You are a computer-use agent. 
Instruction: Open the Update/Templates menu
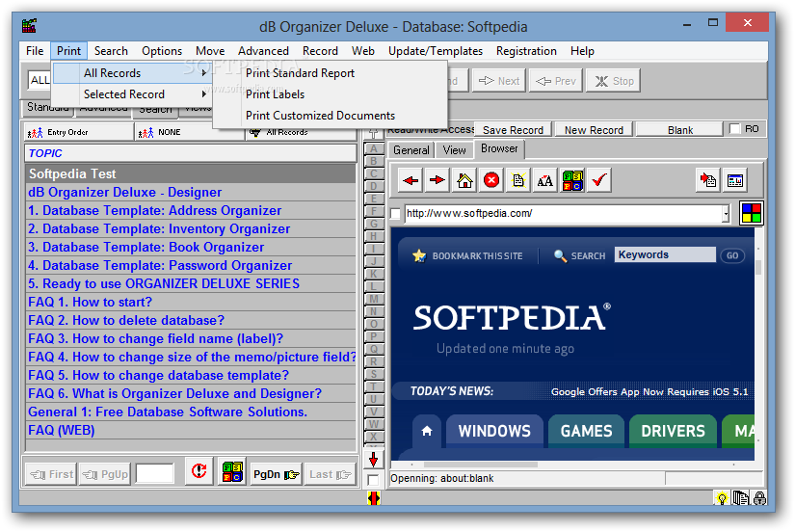click(436, 51)
